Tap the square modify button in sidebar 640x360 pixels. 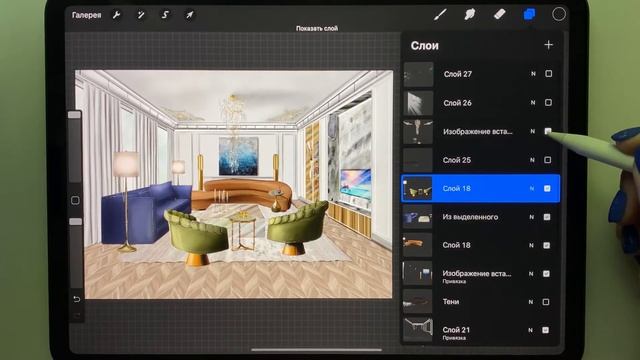(75, 200)
